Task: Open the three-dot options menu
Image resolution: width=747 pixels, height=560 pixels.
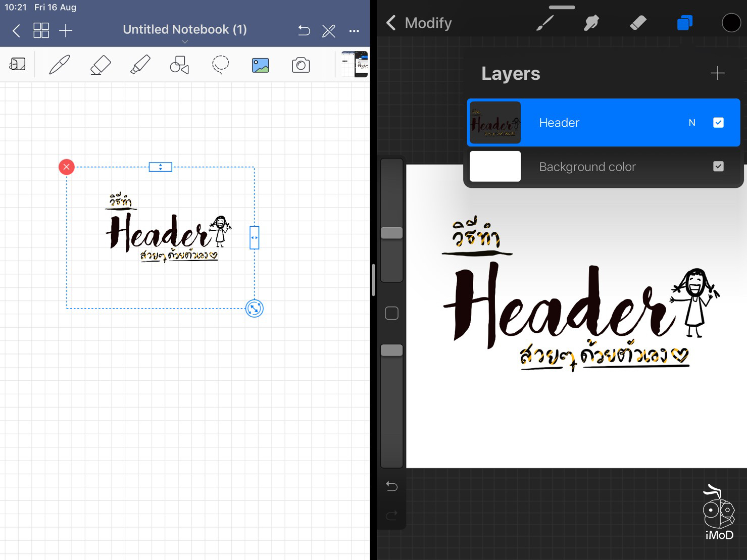Action: pyautogui.click(x=354, y=30)
